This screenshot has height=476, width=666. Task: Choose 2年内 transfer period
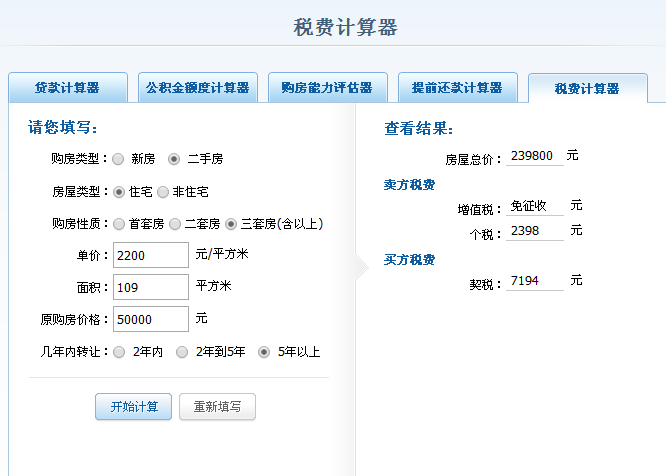119,352
